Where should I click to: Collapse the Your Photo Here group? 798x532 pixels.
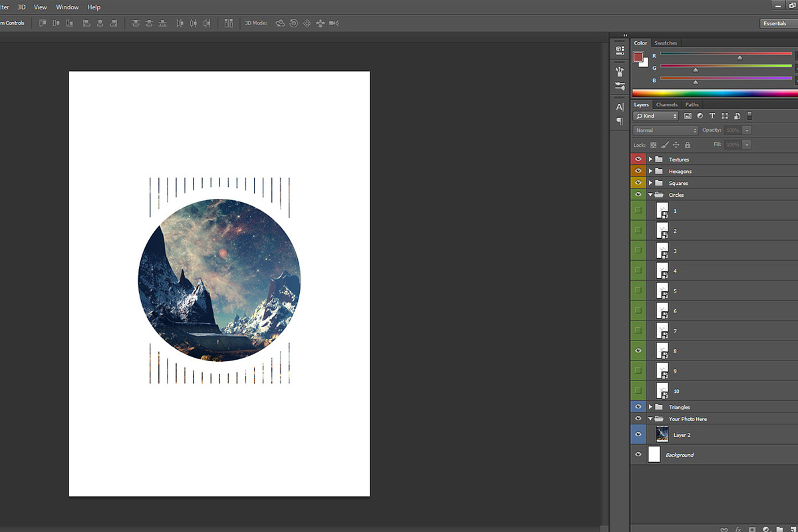pyautogui.click(x=650, y=419)
